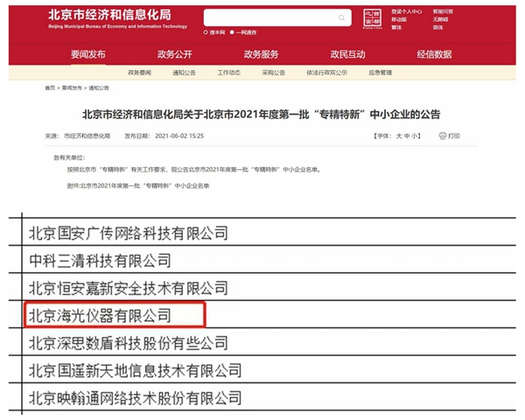Click the printer icon beside 打印
This screenshot has width=525, height=420.
coord(442,136)
